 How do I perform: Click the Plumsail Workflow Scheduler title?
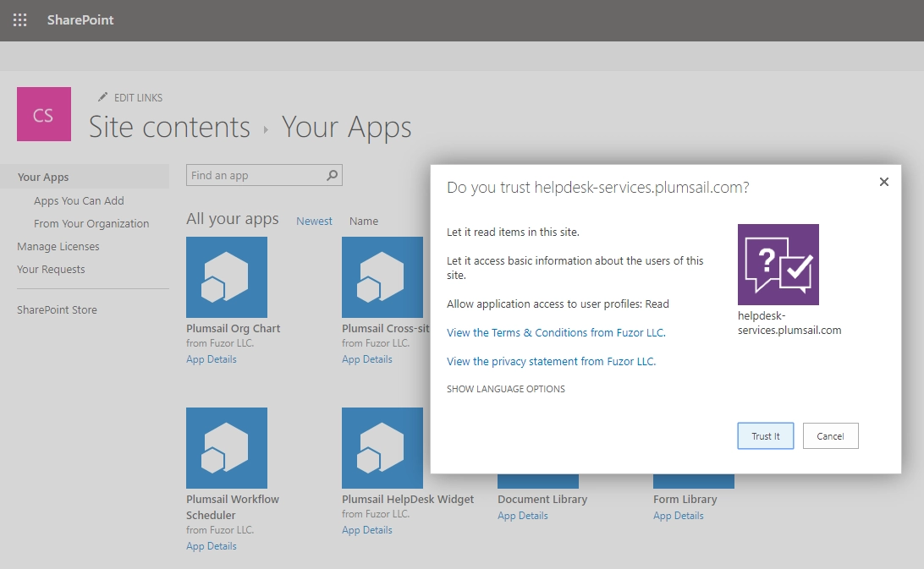[x=232, y=507]
